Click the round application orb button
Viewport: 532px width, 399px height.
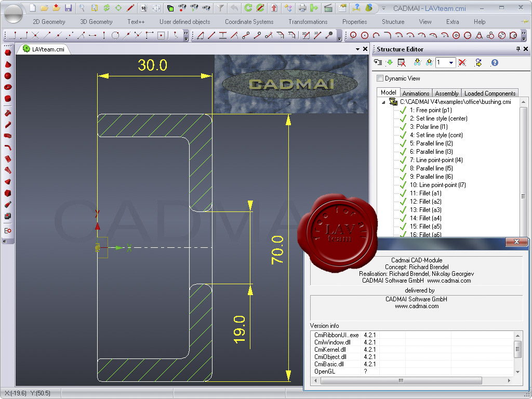click(13, 13)
